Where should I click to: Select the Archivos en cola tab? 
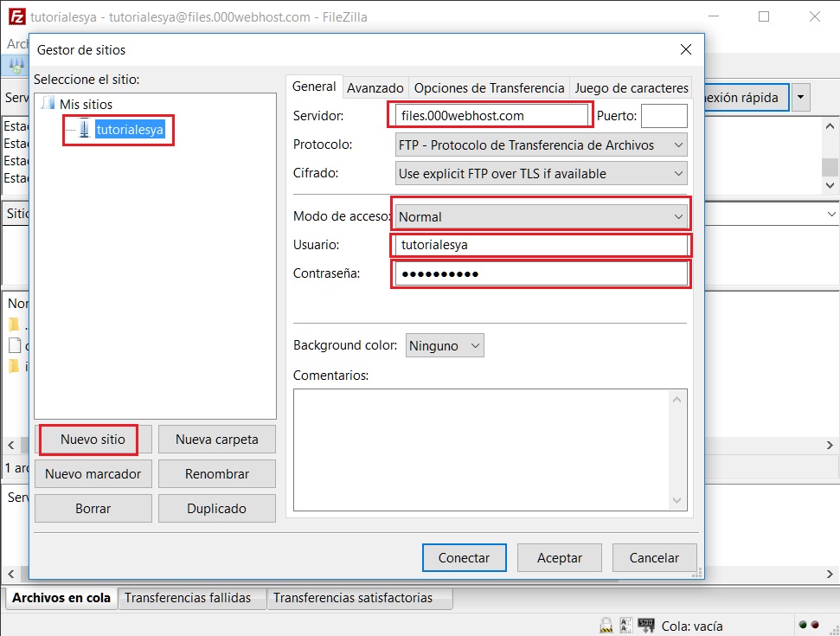(61, 598)
